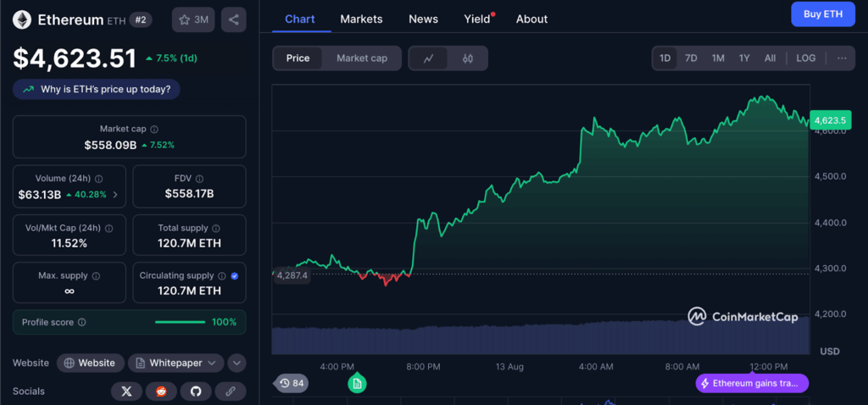868x405 pixels.
Task: Toggle LOG scale on chart
Action: [x=805, y=58]
